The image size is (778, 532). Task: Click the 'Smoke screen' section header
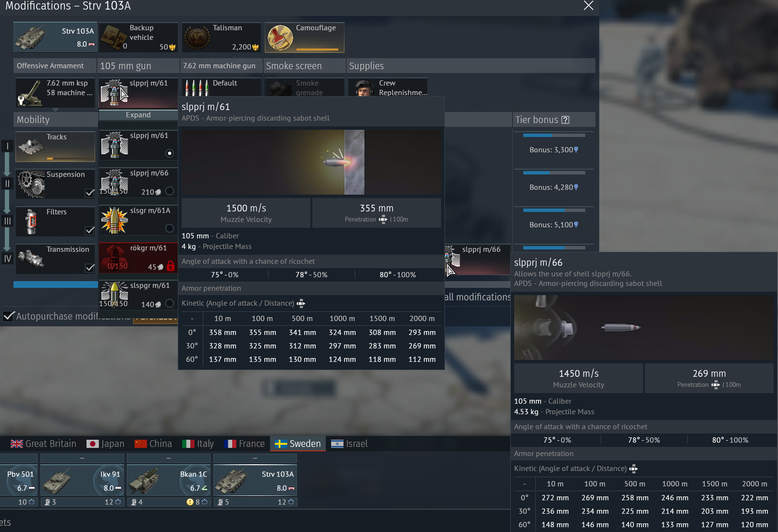coord(305,66)
